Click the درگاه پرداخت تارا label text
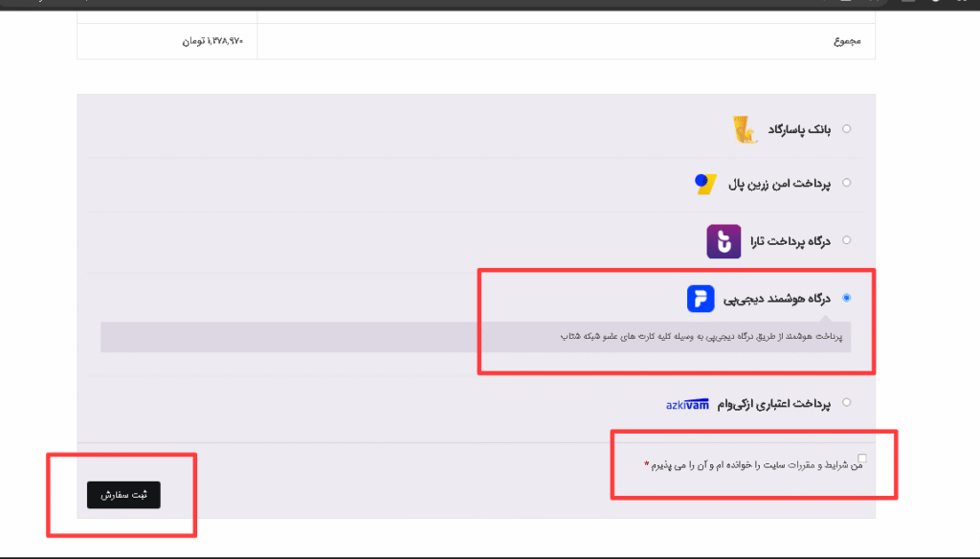This screenshot has width=980, height=559. 792,242
